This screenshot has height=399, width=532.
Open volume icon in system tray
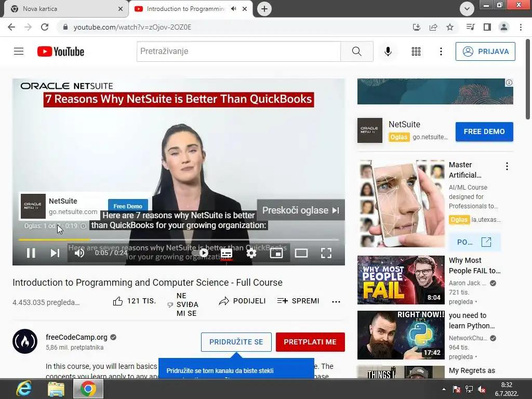(x=481, y=389)
